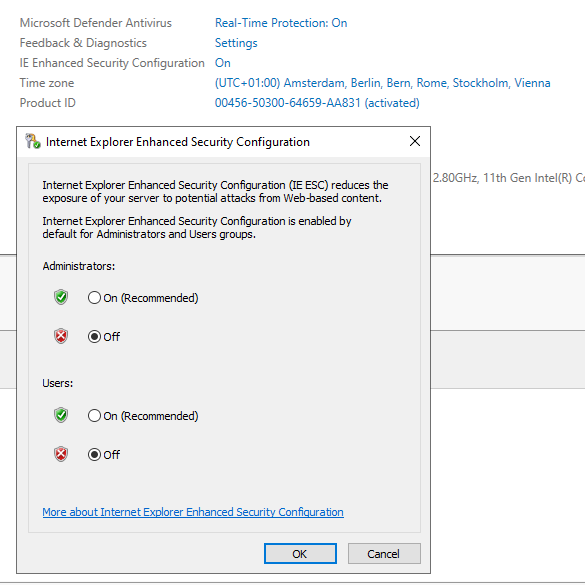Click the 2.80GHz 11th Gen Intel processor text
This screenshot has height=585, width=585.
(x=509, y=178)
